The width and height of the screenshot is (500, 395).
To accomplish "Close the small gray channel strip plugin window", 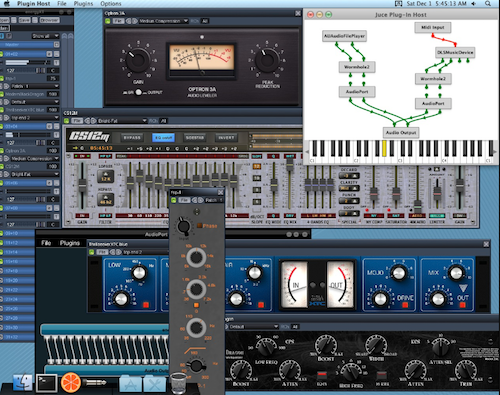I will click(x=220, y=192).
